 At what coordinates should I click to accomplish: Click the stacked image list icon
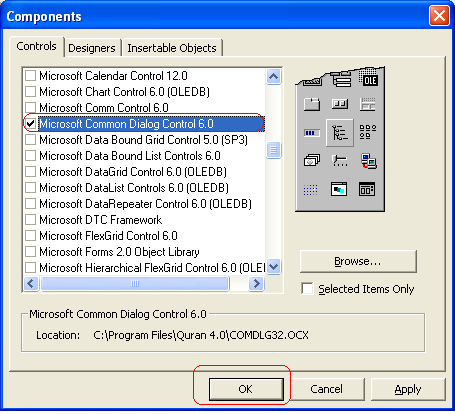(312, 160)
